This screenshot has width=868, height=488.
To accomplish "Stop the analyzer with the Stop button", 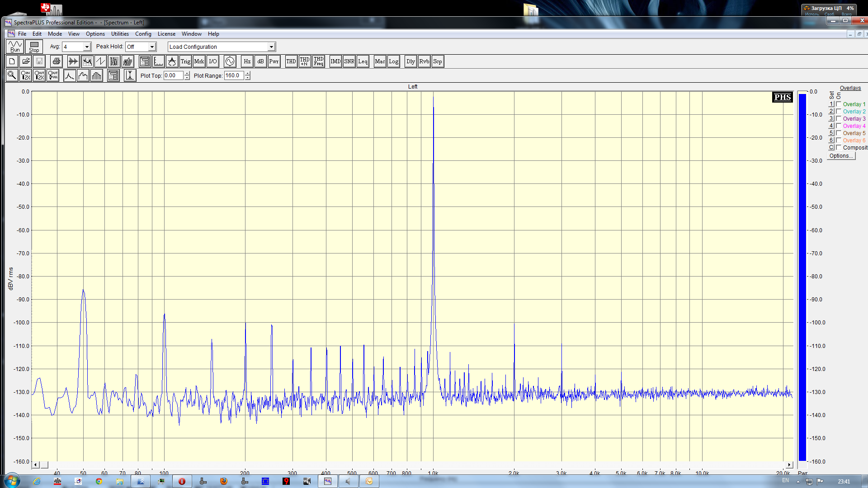I will [34, 47].
